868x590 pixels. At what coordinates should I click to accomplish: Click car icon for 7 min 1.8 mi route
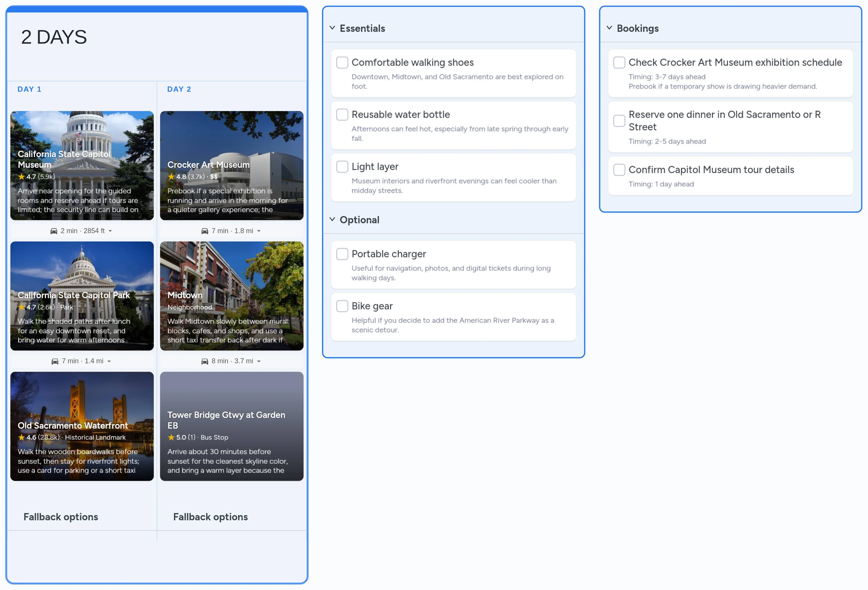[x=205, y=231]
